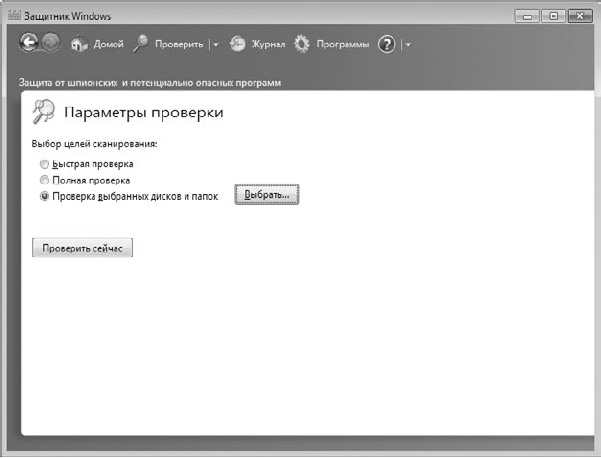The width and height of the screenshot is (601, 458).
Task: Open the Программы toolbar label
Action: coord(343,45)
